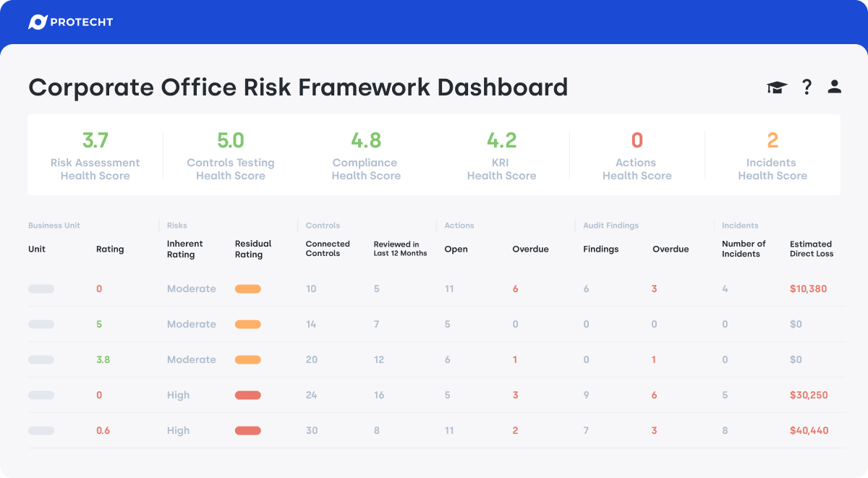
Task: Sort by the Open actions column header
Action: pos(456,249)
